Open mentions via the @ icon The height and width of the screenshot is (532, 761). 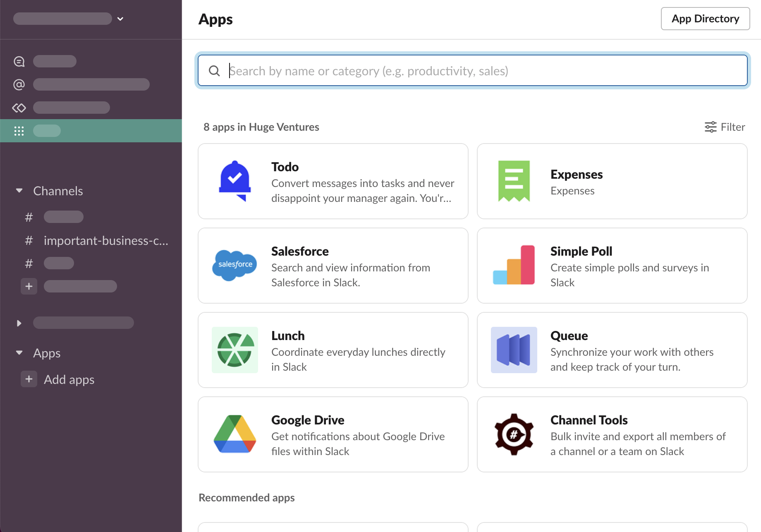tap(19, 84)
